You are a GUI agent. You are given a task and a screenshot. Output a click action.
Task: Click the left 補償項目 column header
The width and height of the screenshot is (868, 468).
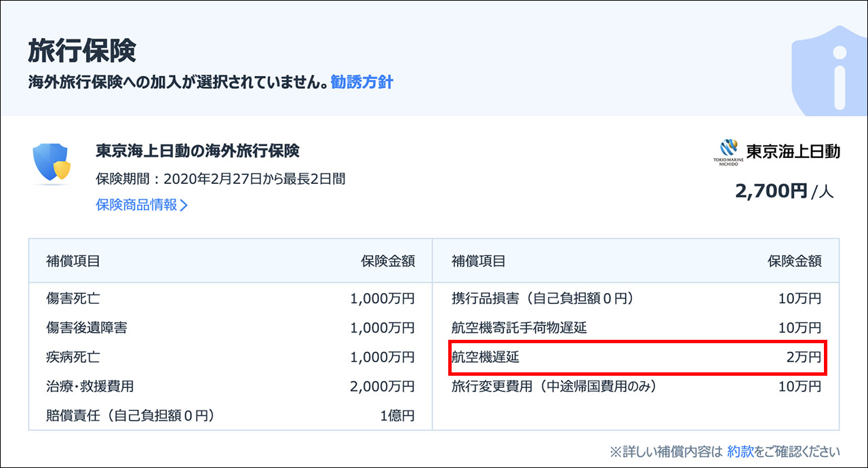[73, 261]
